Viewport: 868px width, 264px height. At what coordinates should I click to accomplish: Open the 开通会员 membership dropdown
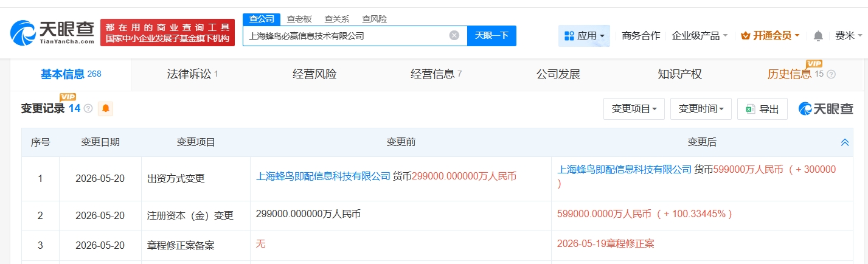(770, 35)
